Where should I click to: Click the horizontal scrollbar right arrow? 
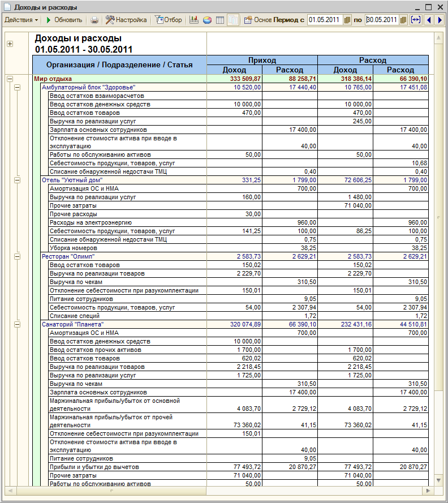(x=428, y=491)
